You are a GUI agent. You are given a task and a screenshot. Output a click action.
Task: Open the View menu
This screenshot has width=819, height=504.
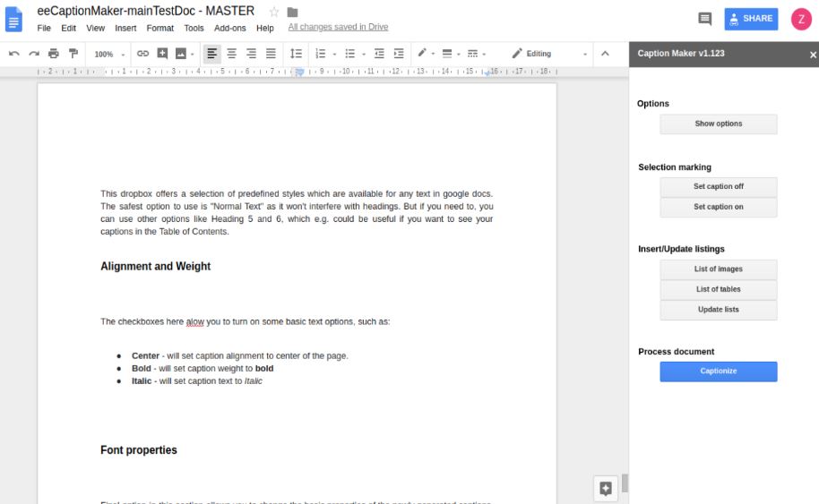(x=95, y=28)
